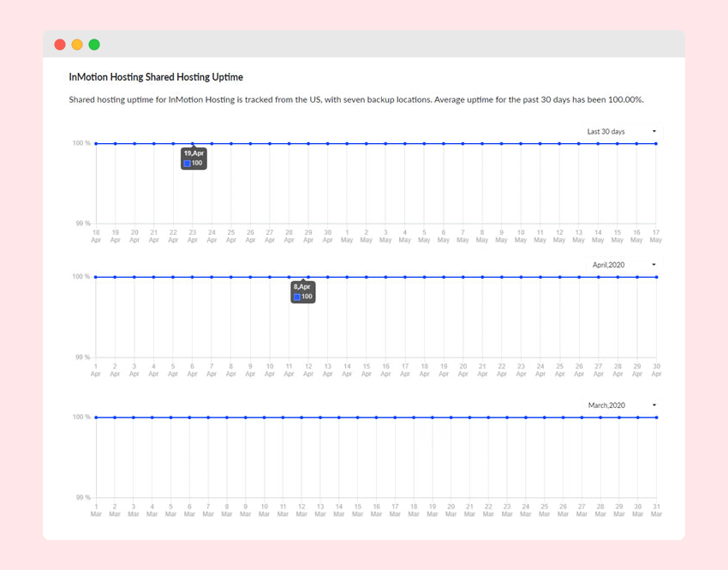
Task: Open the April,2020 dropdown
Action: [x=624, y=265]
